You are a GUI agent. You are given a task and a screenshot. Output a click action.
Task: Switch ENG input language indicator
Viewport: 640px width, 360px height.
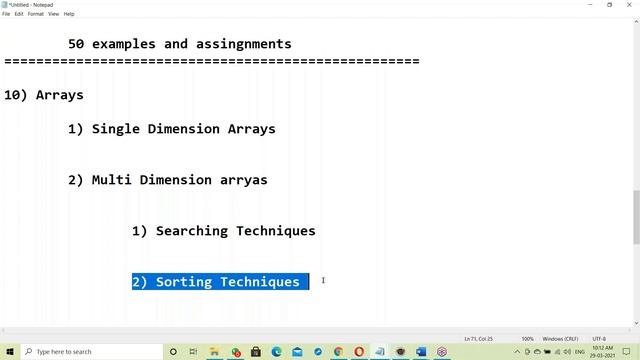(x=580, y=351)
